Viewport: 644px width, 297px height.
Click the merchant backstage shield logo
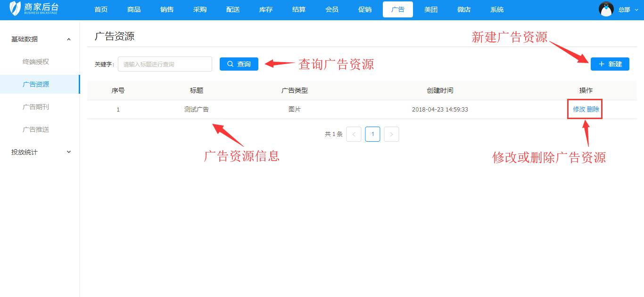[x=16, y=9]
